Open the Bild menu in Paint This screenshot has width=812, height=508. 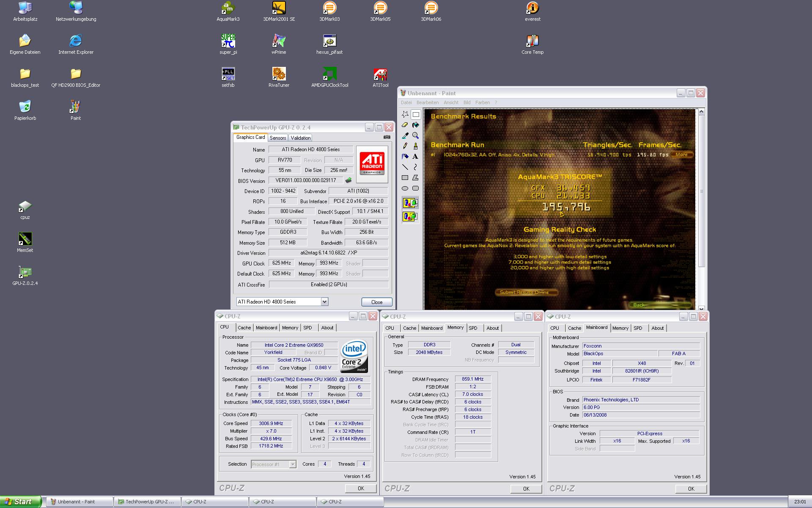point(467,102)
